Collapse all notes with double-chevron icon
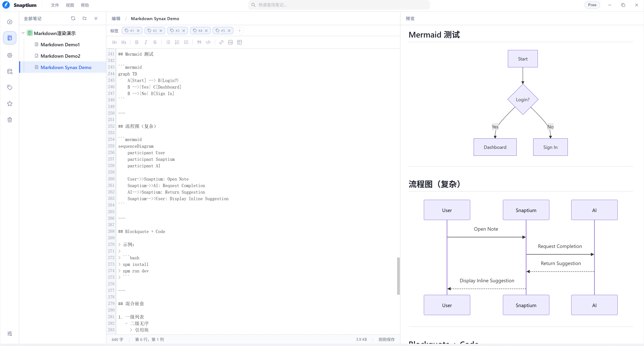The height and width of the screenshot is (346, 644). point(96,18)
